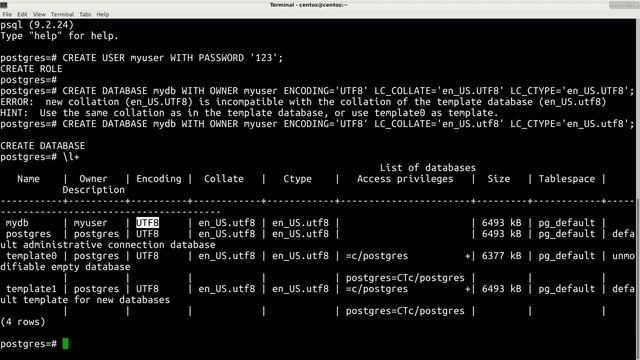The width and height of the screenshot is (640, 360).
Task: Click '=c/postgres' privilege in template0 row
Action: tap(377, 256)
